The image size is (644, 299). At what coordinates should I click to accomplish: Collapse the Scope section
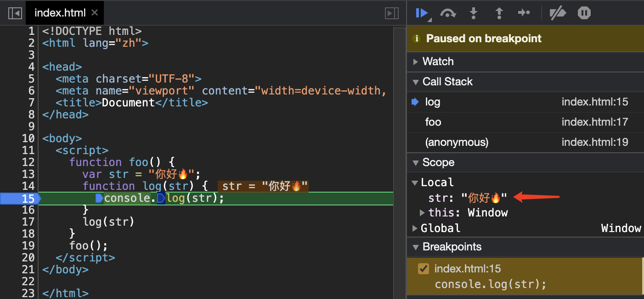[x=415, y=162]
